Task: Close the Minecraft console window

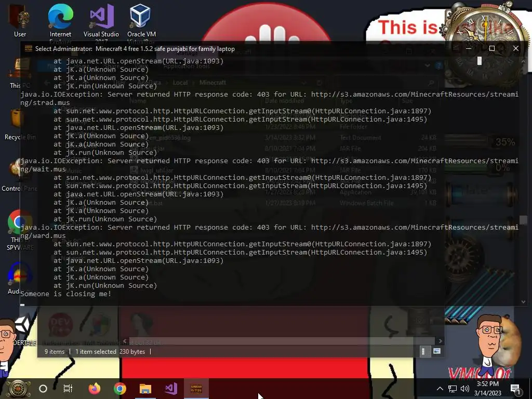Action: [x=516, y=48]
